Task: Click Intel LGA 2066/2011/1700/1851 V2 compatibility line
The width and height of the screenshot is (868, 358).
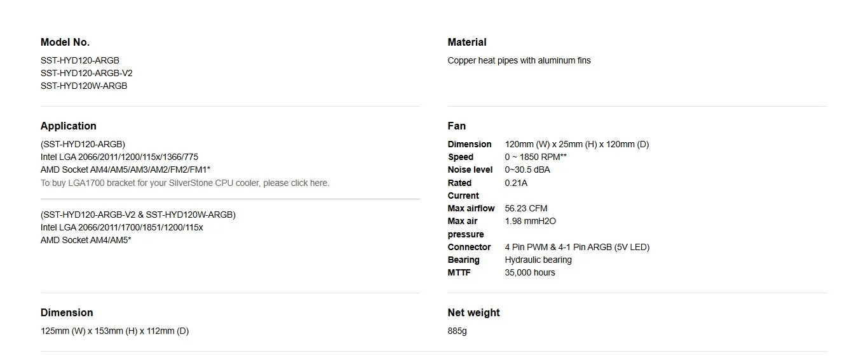Action: [122, 227]
